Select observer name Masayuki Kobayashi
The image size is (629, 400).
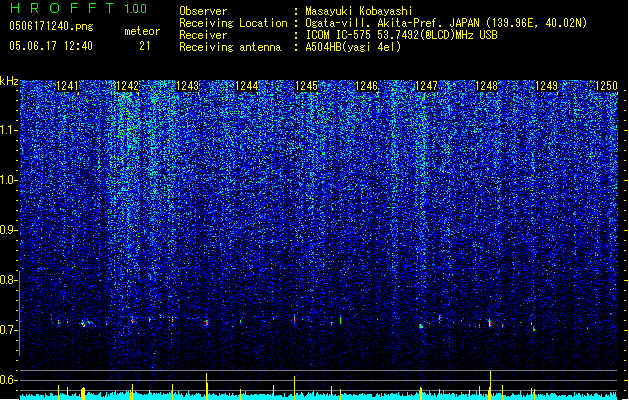tap(359, 11)
